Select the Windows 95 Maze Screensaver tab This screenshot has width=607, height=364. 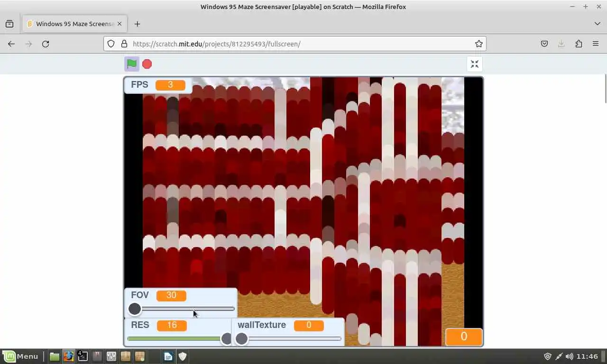[75, 24]
